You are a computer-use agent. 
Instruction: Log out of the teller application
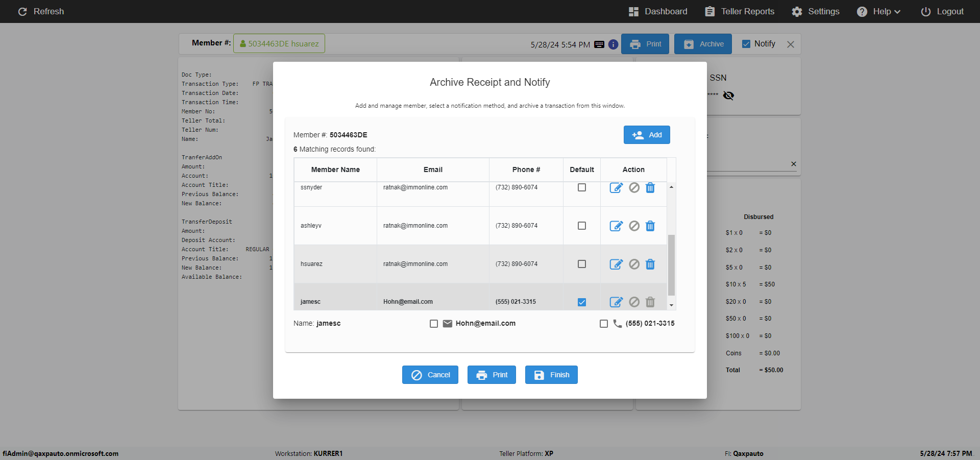[942, 11]
